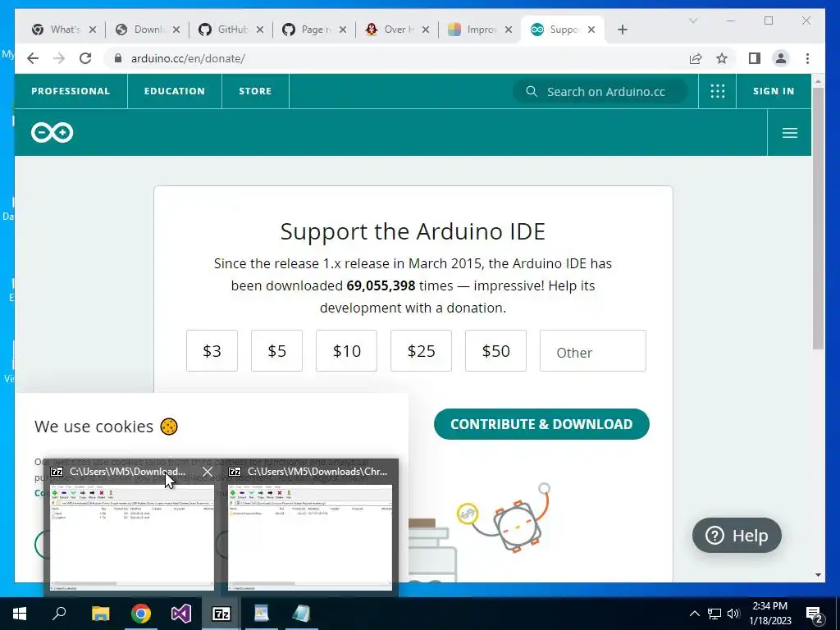Image resolution: width=840 pixels, height=630 pixels.
Task: Click the Arduino infinity logo
Action: point(52,132)
